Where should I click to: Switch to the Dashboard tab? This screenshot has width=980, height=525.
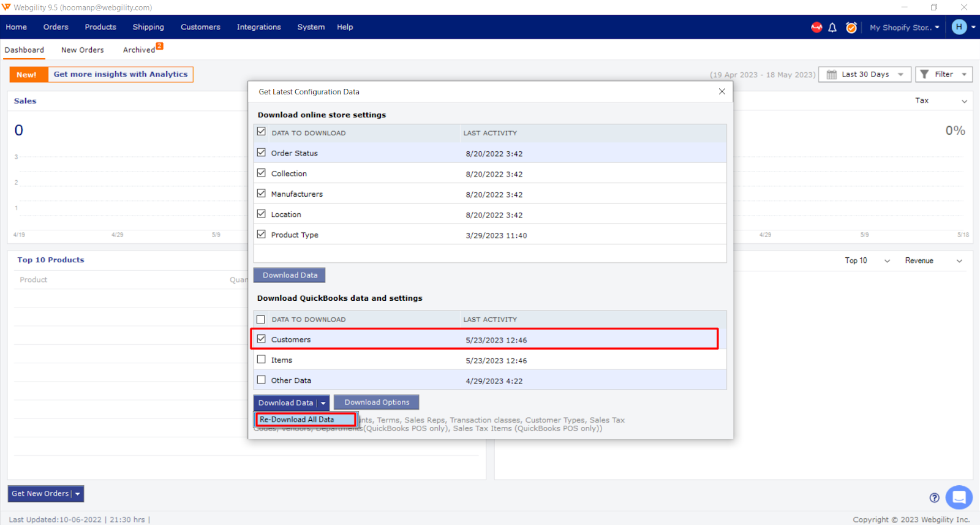point(24,50)
